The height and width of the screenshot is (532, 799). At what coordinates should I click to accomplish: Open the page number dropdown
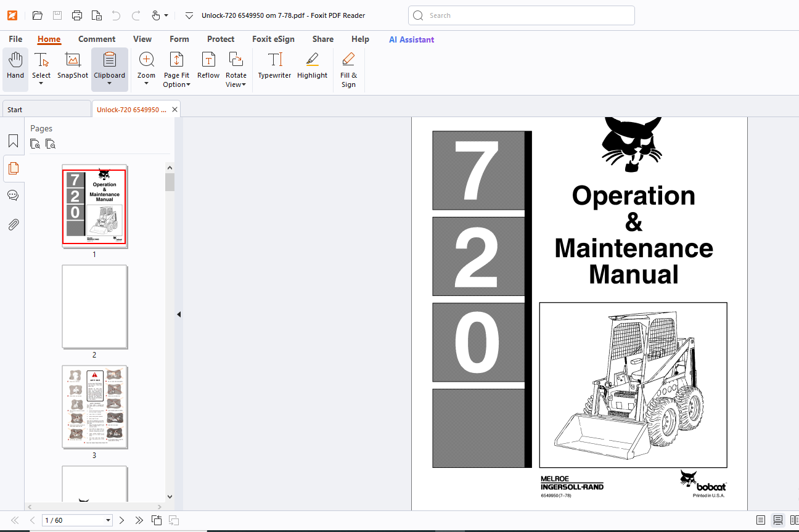109,520
